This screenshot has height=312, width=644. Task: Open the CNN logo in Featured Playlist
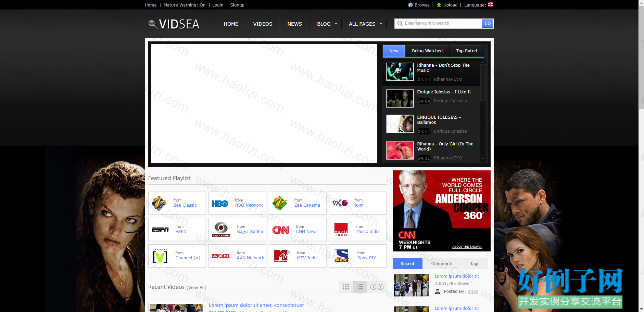click(x=281, y=230)
